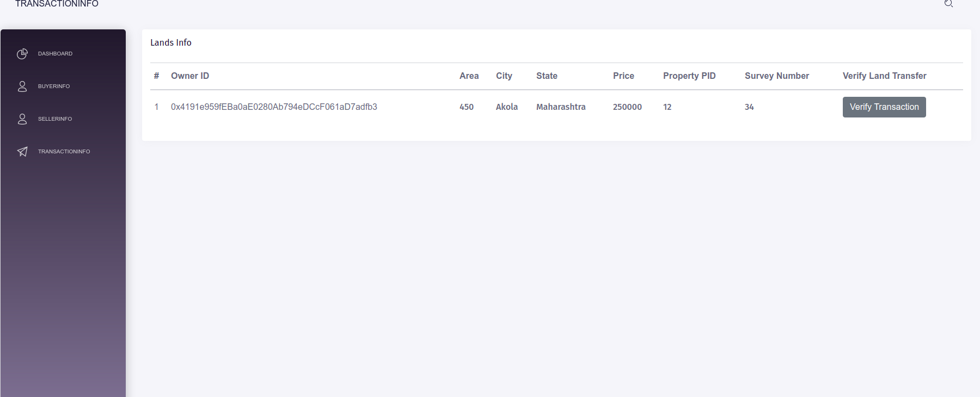Click the row number 1 cell
Image resolution: width=980 pixels, height=397 pixels.
pos(156,107)
